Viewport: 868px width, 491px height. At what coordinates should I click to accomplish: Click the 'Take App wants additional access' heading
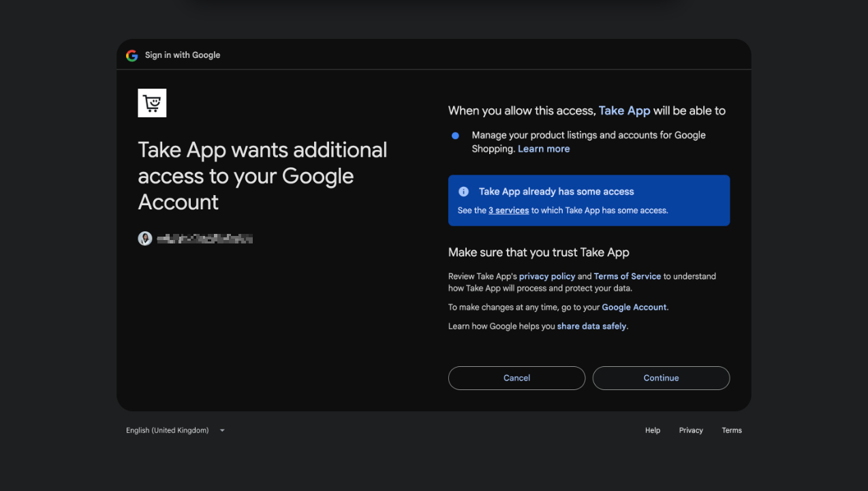(262, 176)
